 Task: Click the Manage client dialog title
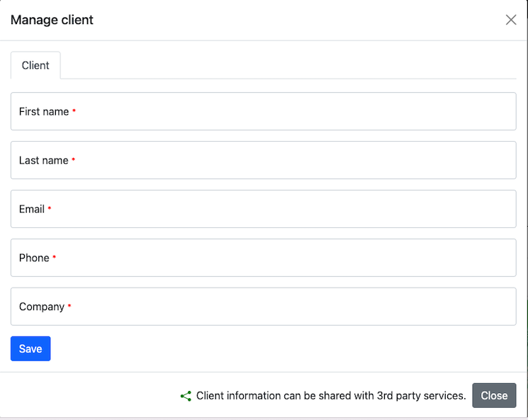[x=52, y=20]
